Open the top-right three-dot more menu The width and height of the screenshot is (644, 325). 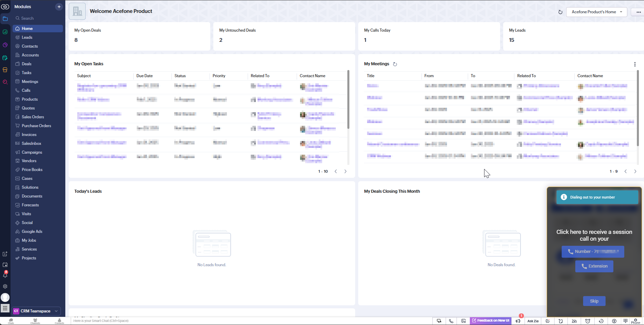638,12
